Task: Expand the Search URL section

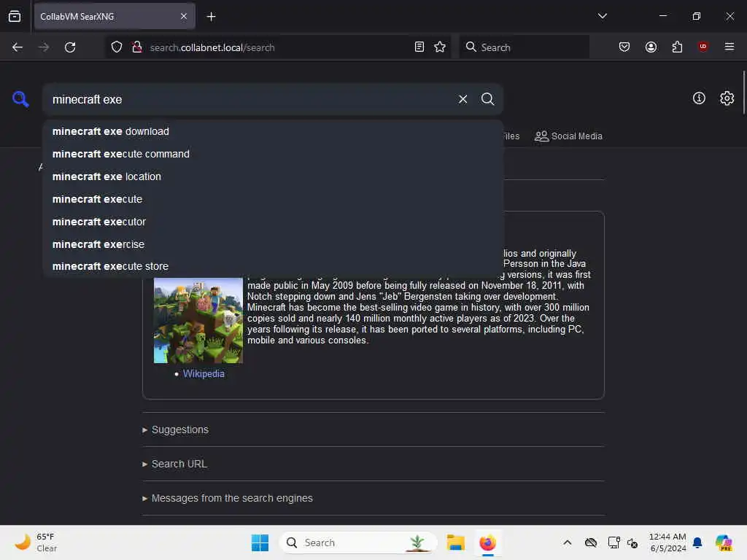Action: point(174,464)
